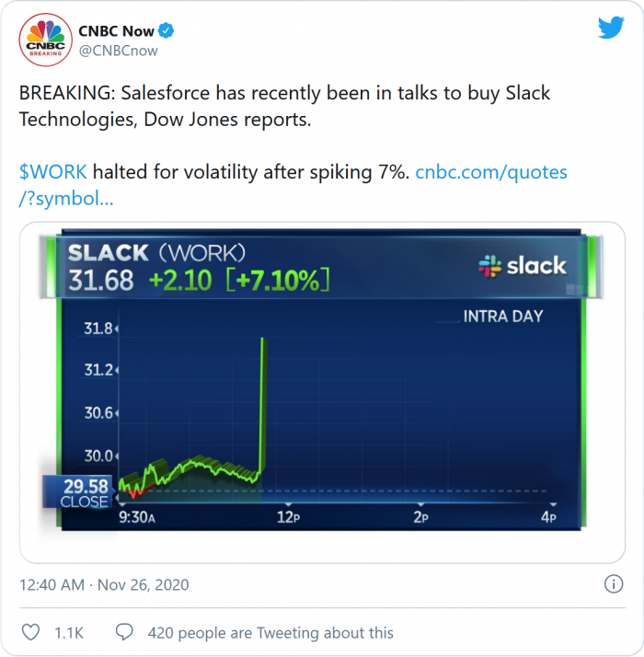Open the tweet info circle icon
Screen dimensions: 644x657
tap(613, 583)
